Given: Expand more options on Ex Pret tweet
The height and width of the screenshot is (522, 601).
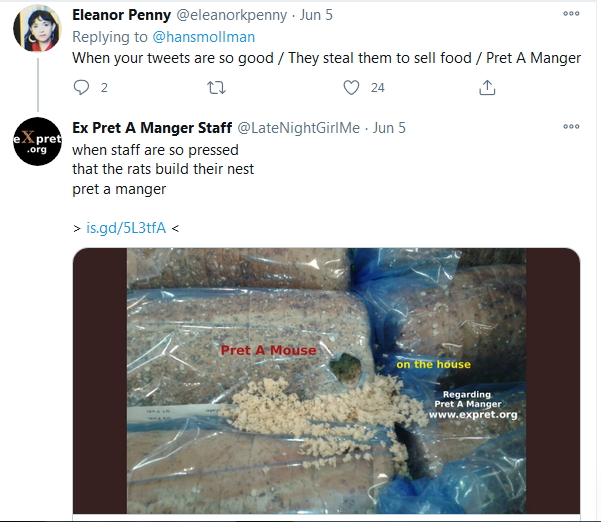Looking at the screenshot, I should tap(571, 127).
